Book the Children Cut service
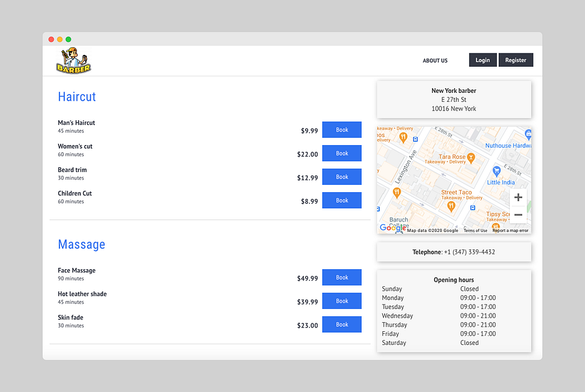 (x=342, y=201)
